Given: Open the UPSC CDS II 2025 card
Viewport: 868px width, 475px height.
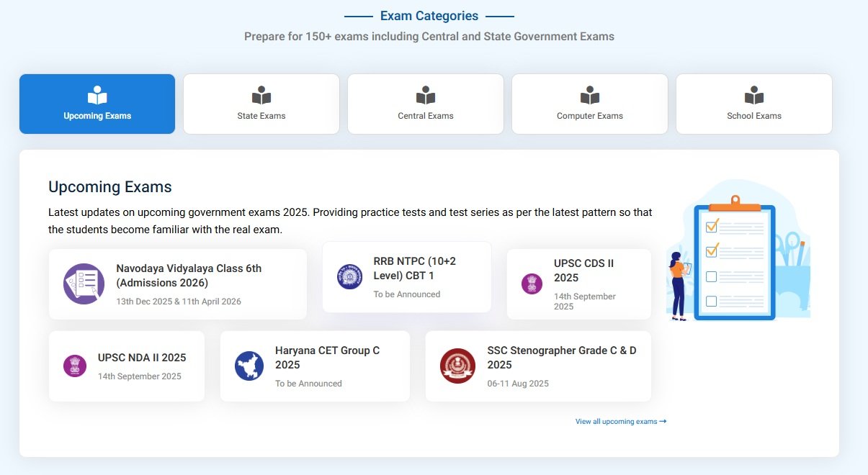Looking at the screenshot, I should coord(579,284).
